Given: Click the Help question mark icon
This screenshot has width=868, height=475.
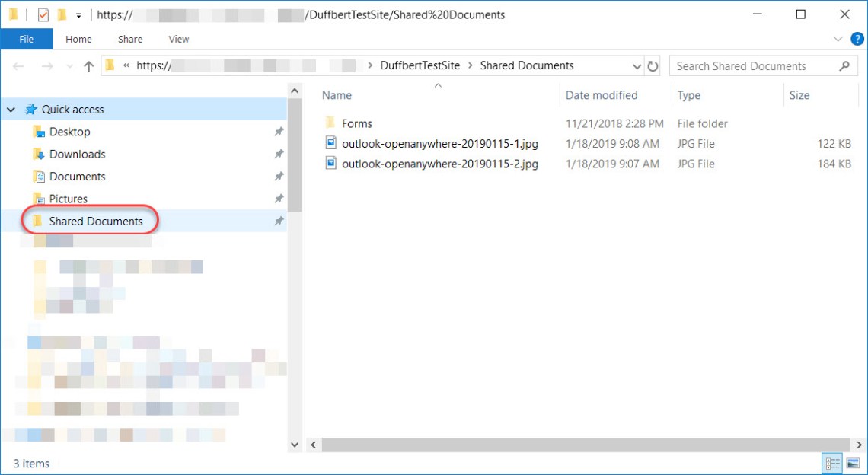Looking at the screenshot, I should pyautogui.click(x=857, y=39).
